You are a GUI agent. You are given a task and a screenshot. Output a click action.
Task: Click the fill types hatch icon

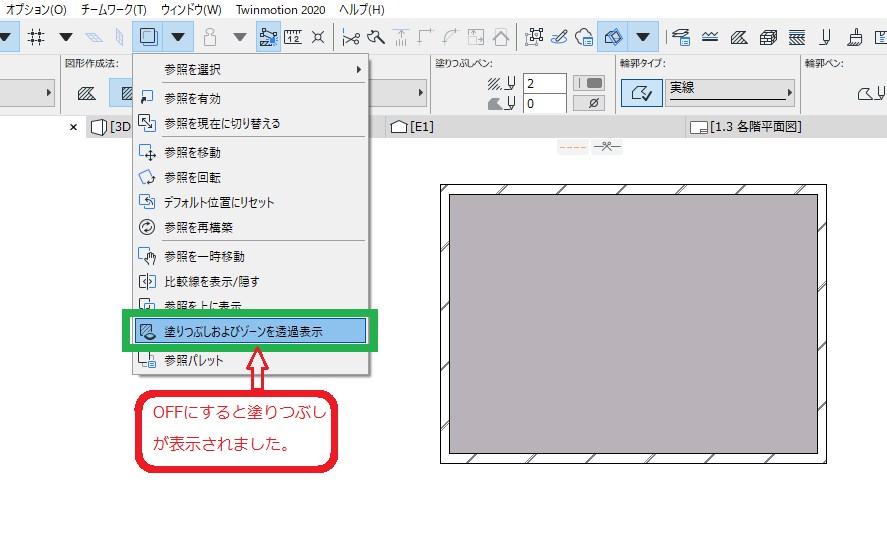click(x=739, y=37)
